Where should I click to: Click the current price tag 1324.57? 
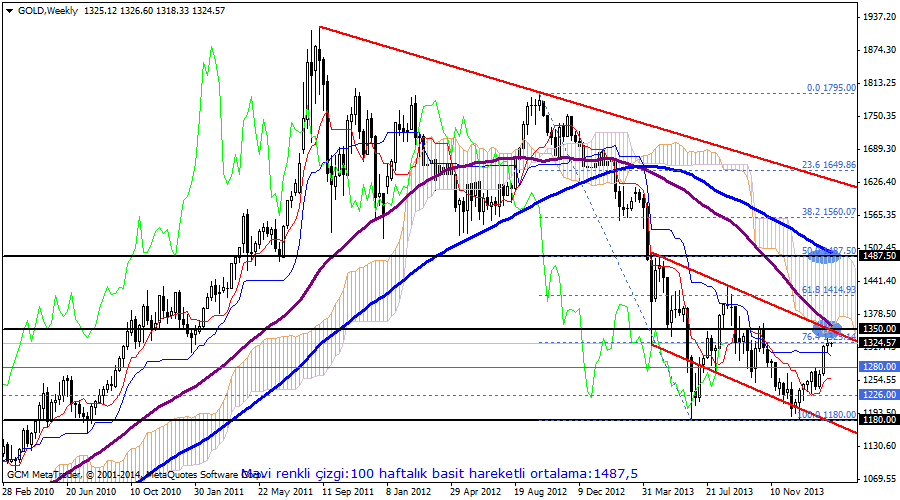click(x=879, y=343)
